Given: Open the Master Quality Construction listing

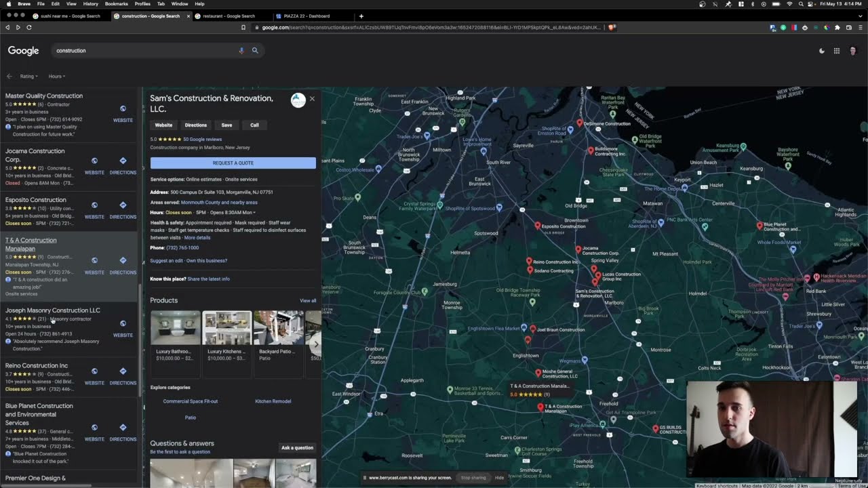Looking at the screenshot, I should 44,96.
